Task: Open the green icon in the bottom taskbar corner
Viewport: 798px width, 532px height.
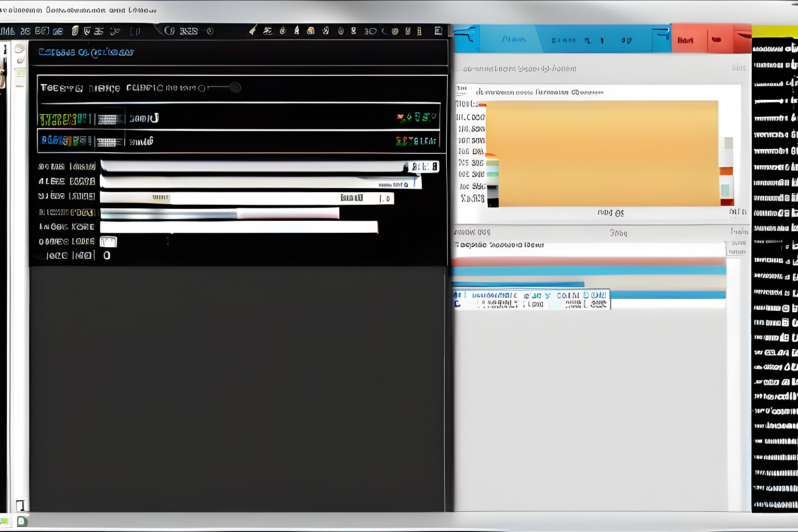Action: click(x=5, y=521)
